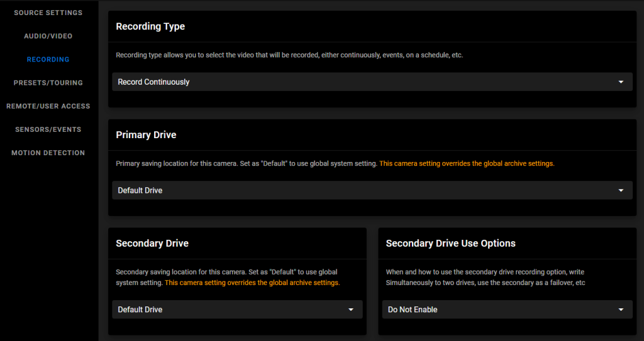Open Presets/Touring settings
The height and width of the screenshot is (341, 644).
click(x=48, y=83)
